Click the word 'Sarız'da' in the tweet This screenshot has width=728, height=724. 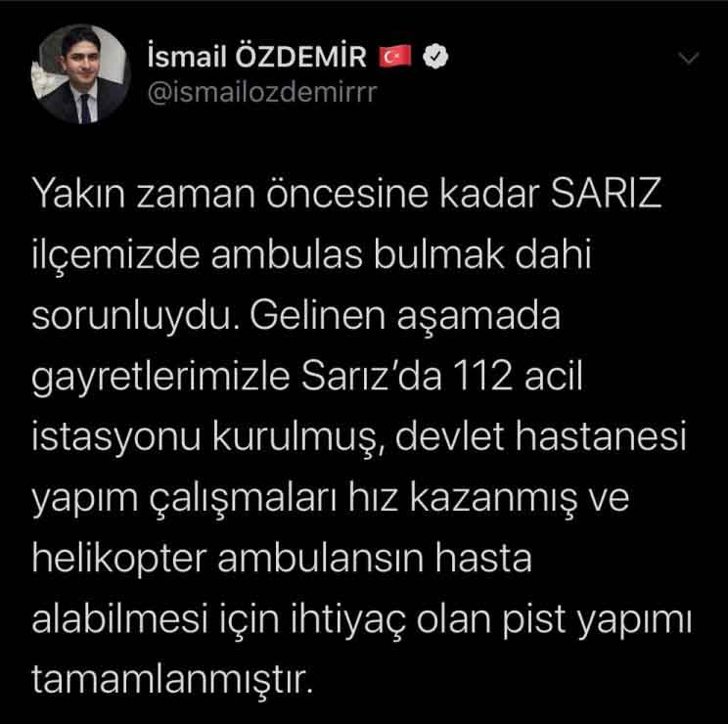coord(372,376)
